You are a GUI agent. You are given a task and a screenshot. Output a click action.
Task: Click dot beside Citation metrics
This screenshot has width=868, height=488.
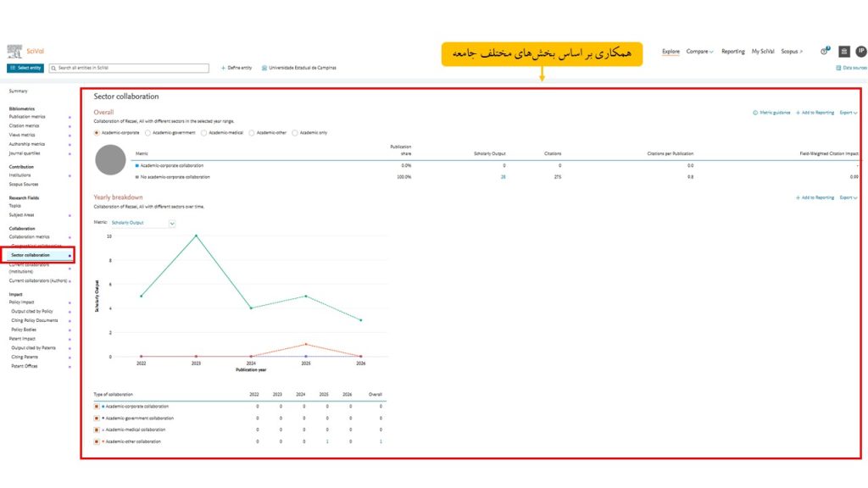click(70, 126)
